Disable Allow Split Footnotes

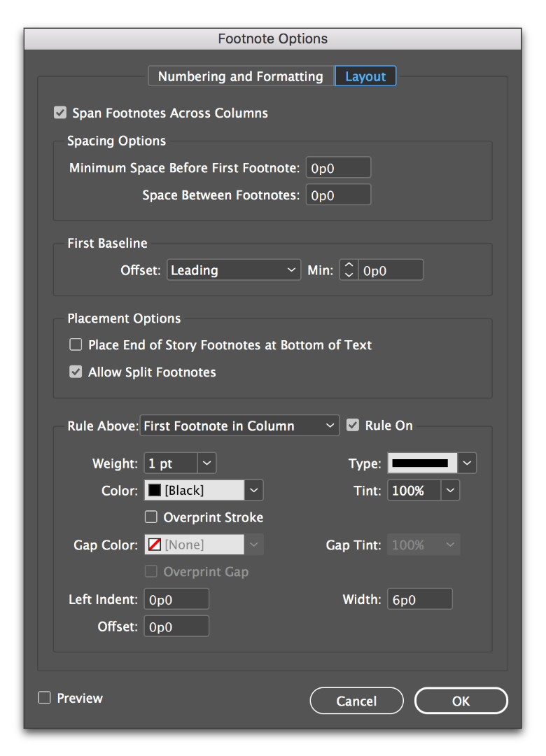click(76, 372)
